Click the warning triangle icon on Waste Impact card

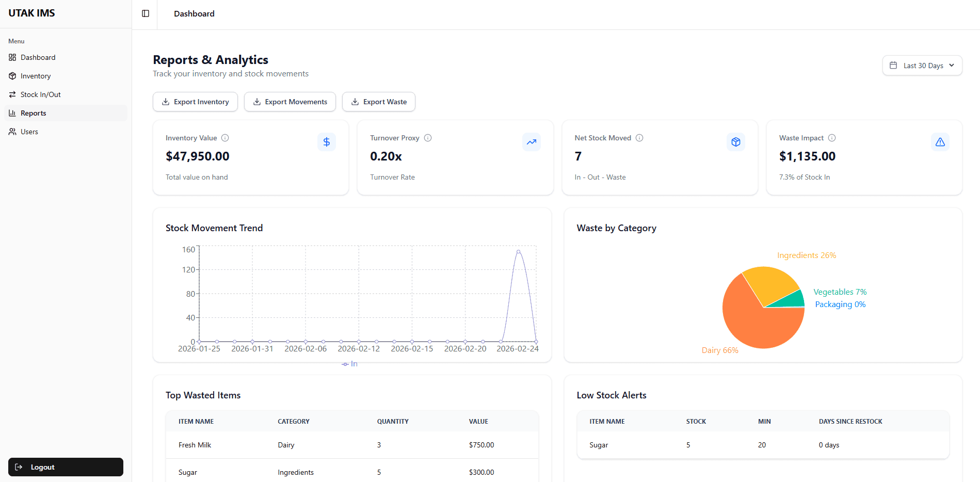tap(940, 141)
